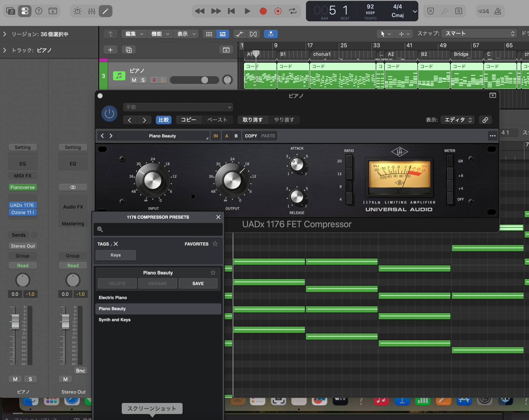Screen dimensions: 529x420
Task: Expand the リージョン inspector disclosure triangle
Action: click(x=5, y=34)
